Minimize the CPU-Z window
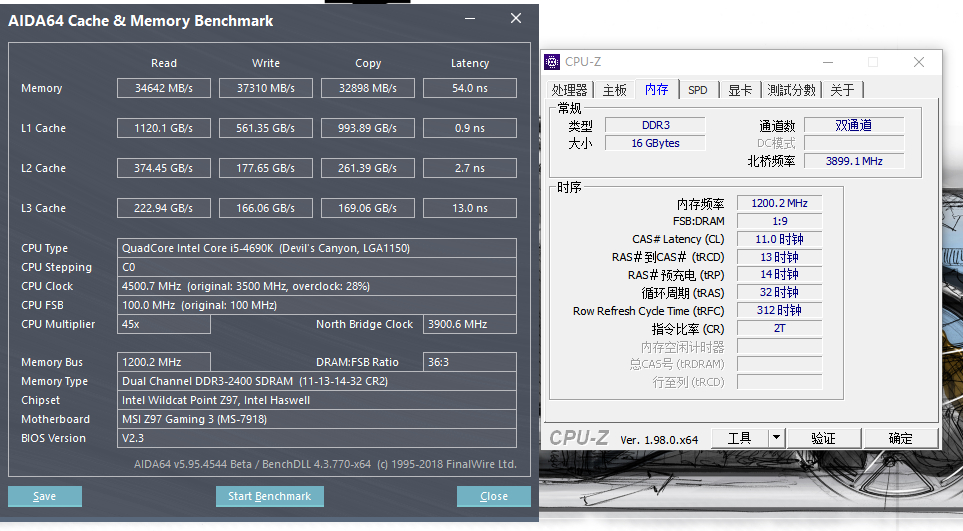 pos(828,62)
